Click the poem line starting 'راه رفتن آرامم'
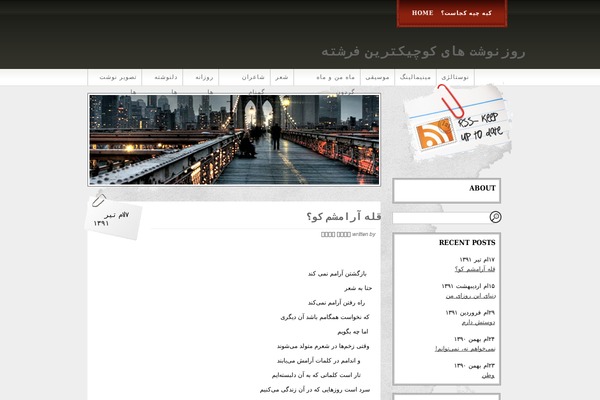Viewport: 600px width, 400px height. click(x=336, y=303)
